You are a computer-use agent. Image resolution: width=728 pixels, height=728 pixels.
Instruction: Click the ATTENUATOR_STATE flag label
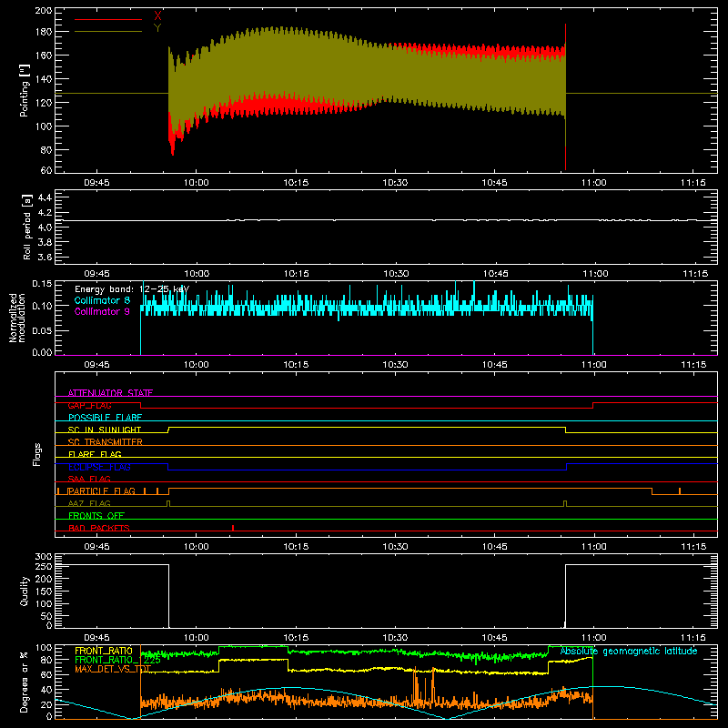point(110,393)
